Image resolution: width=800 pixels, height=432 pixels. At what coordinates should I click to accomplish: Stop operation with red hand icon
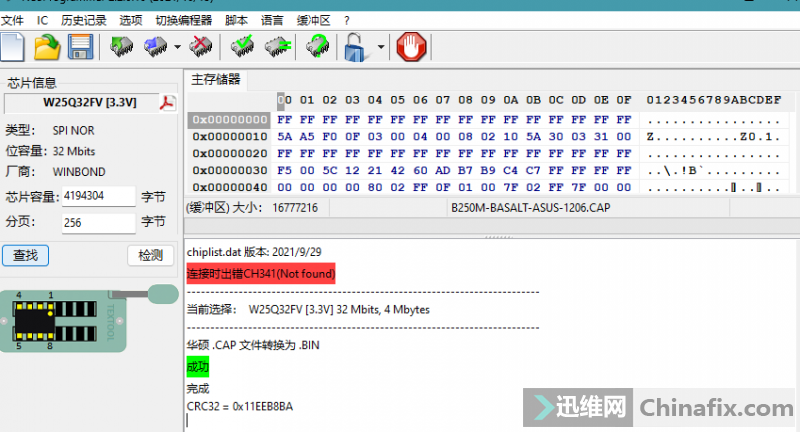[x=411, y=47]
